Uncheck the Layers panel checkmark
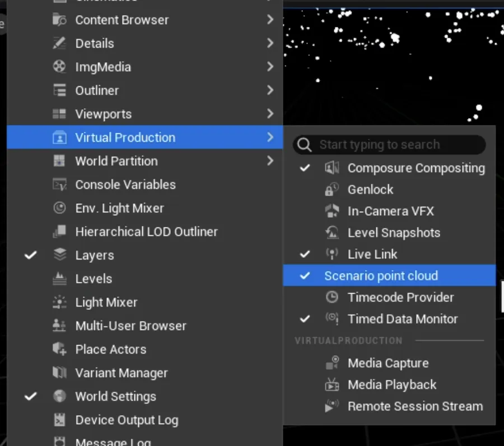504x446 pixels. click(31, 255)
